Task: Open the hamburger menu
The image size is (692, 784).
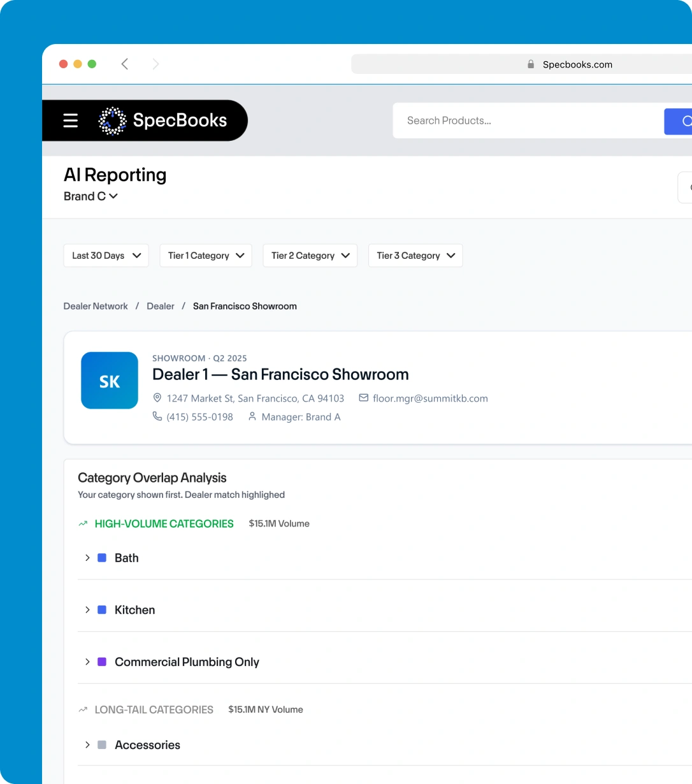Action: tap(71, 120)
